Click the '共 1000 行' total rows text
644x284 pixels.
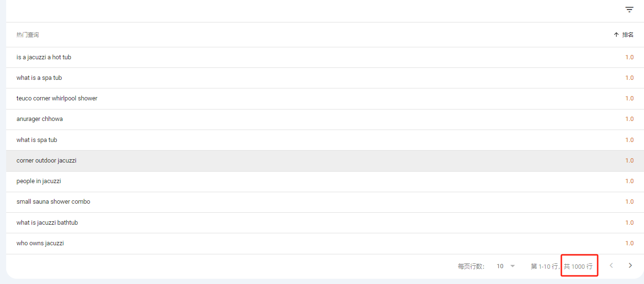click(x=578, y=266)
